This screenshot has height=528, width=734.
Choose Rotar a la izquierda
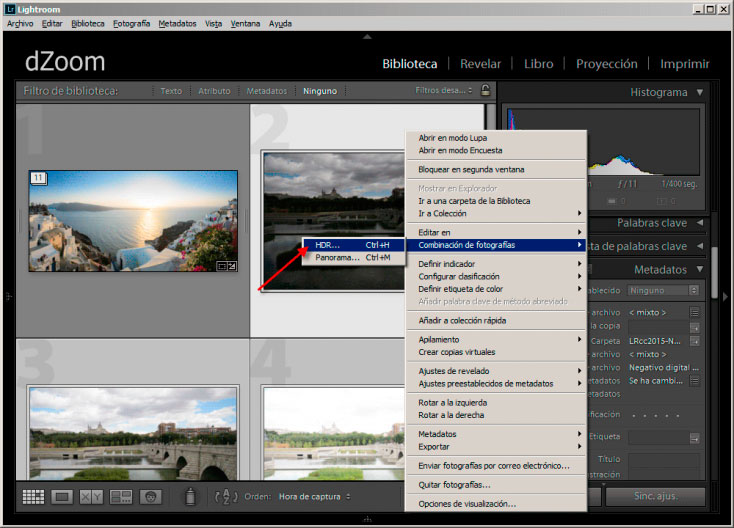point(496,403)
